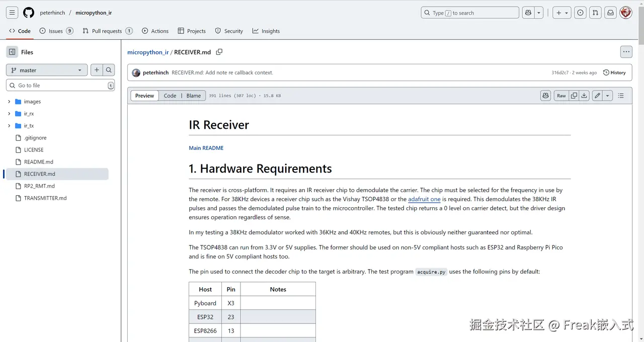Switch to the Issues tab
The height and width of the screenshot is (342, 644).
(x=56, y=31)
